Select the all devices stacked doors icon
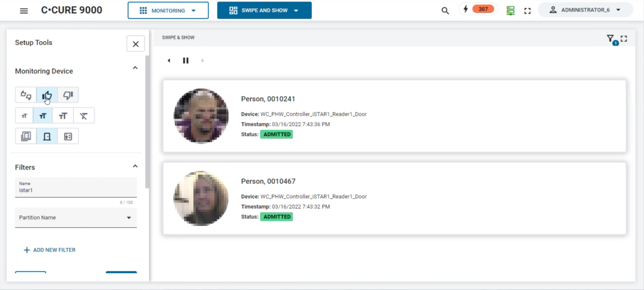This screenshot has height=290, width=644. (26, 136)
